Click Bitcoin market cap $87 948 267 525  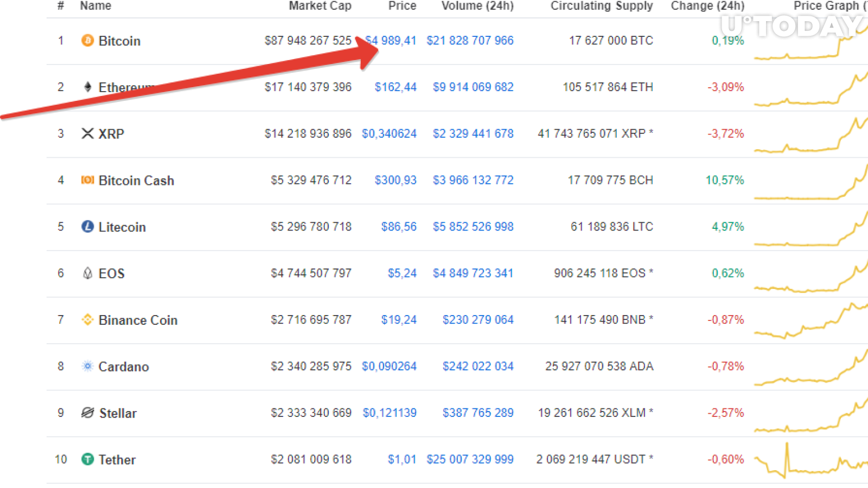tap(308, 41)
